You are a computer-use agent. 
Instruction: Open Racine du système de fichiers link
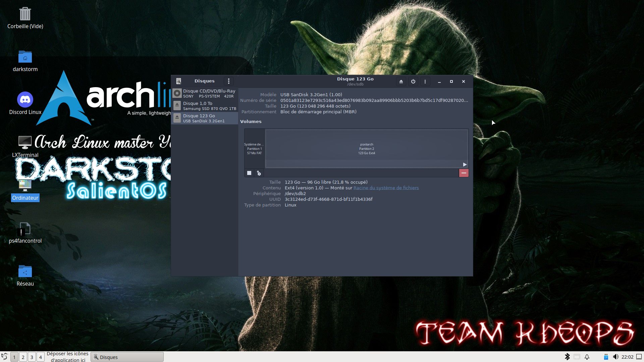coord(386,188)
